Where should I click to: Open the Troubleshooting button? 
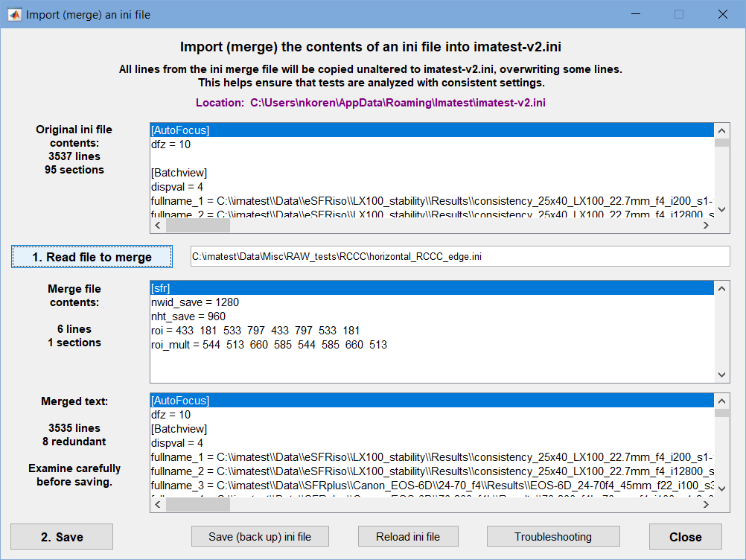pos(553,537)
